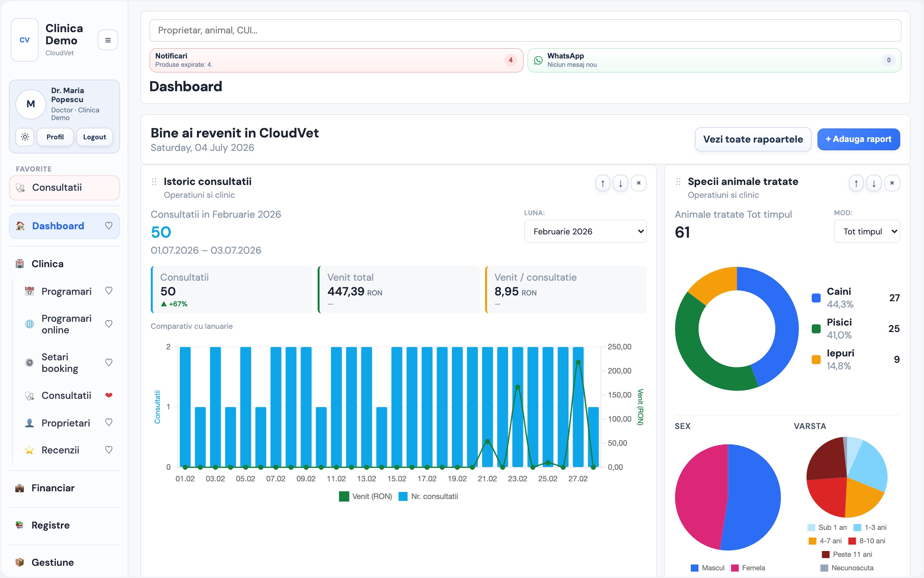Click the Venit total card
Viewport: 924px width, 578px height.
coord(398,290)
